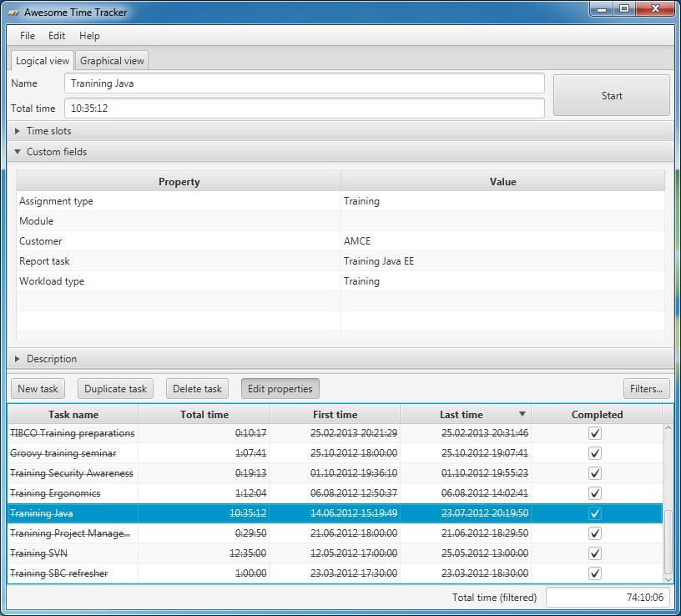Uncheck Completed for Training Security Awareness
Screen dimensions: 681x616
594,473
